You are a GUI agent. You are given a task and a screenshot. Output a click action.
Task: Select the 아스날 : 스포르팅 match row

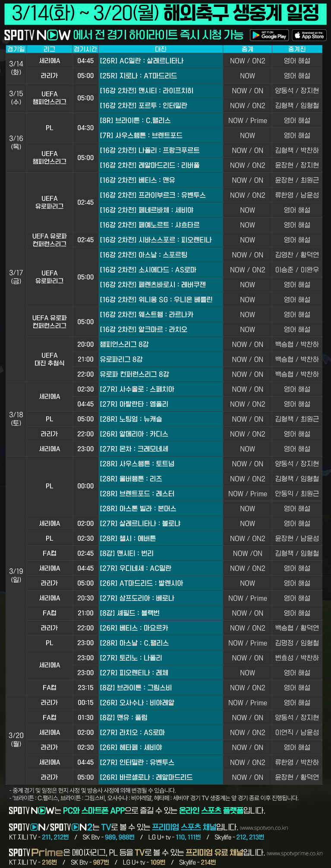point(161,255)
